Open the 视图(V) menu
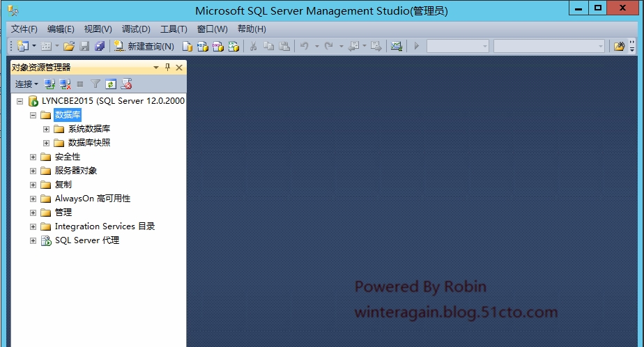Screen dimensions: 644x347 tap(98, 29)
